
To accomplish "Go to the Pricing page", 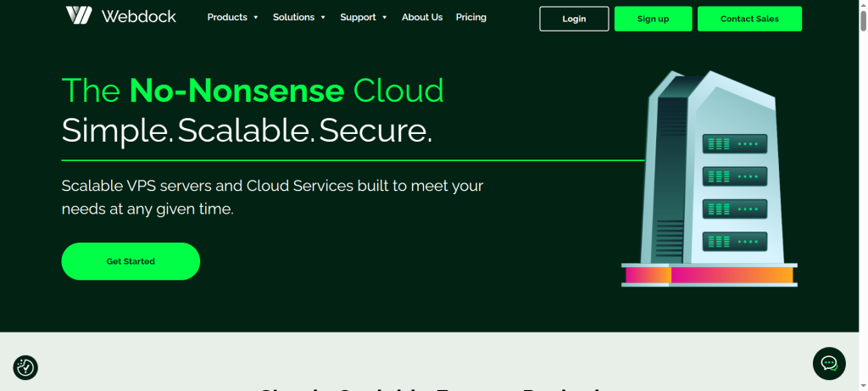I will (471, 17).
